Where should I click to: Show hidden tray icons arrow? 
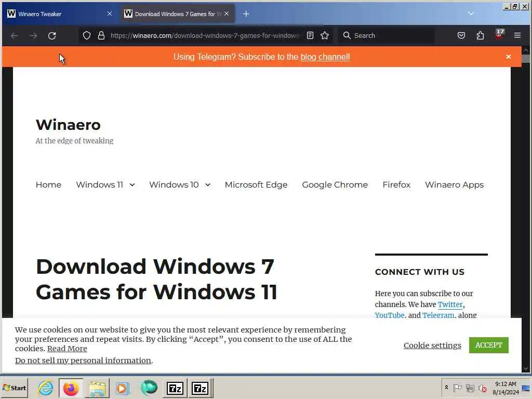(446, 388)
